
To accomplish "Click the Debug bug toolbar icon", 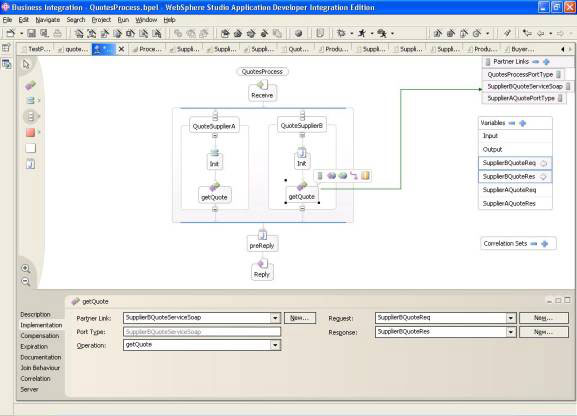I will (x=341, y=34).
